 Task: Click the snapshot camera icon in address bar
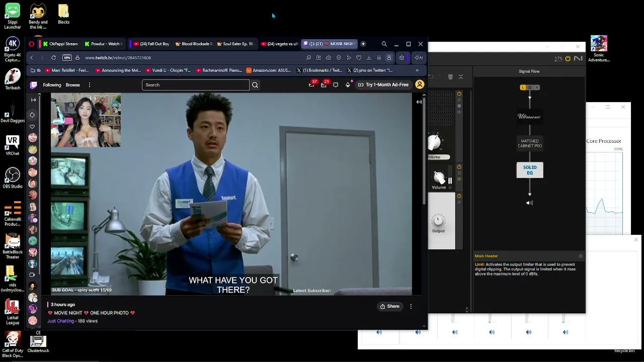(x=329, y=58)
